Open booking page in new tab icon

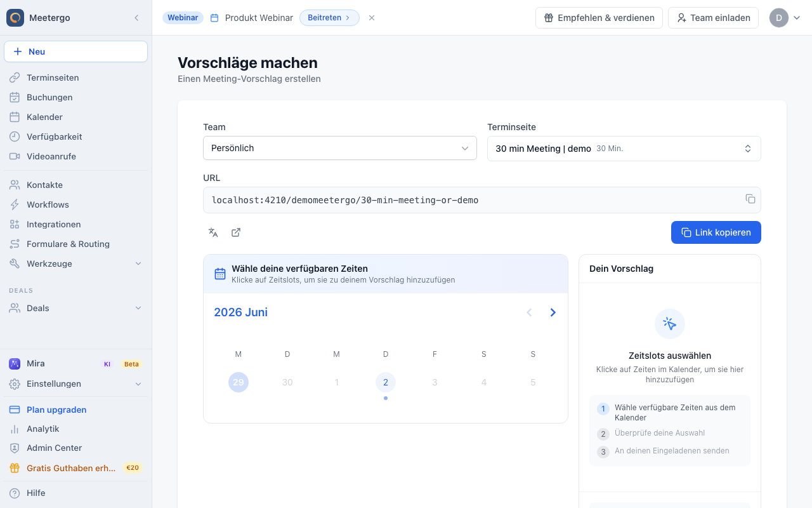point(236,232)
